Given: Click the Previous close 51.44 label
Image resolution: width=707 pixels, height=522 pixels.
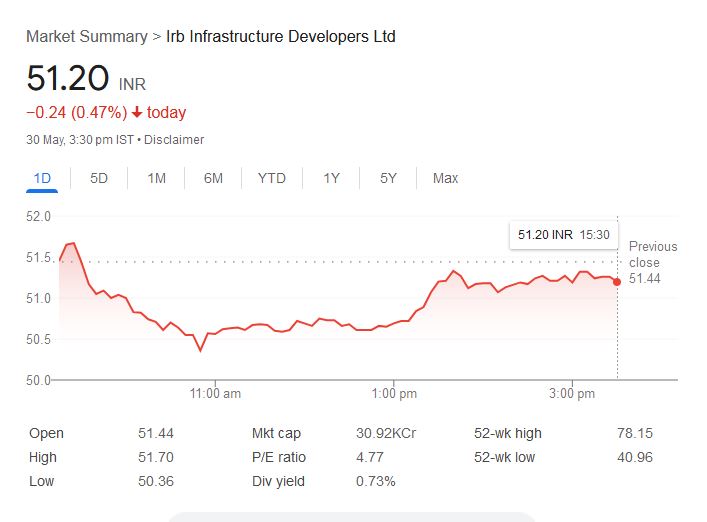Looking at the screenshot, I should coord(652,262).
